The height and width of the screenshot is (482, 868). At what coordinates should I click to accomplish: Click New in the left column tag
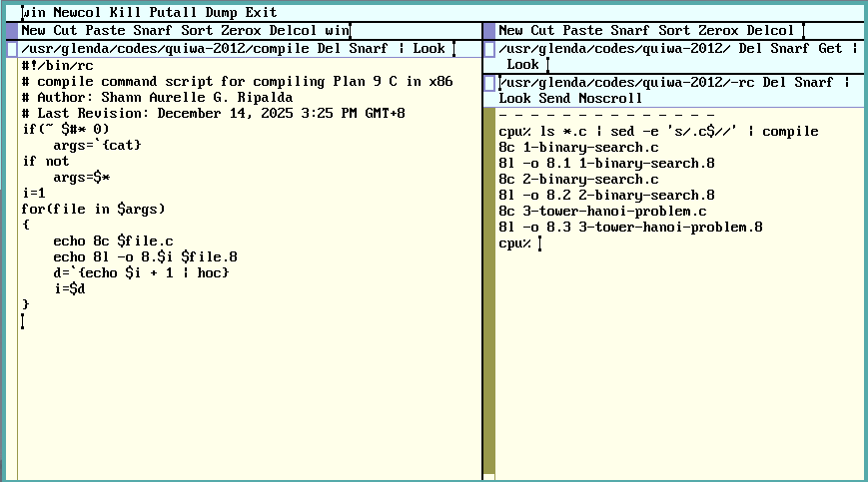(x=33, y=30)
